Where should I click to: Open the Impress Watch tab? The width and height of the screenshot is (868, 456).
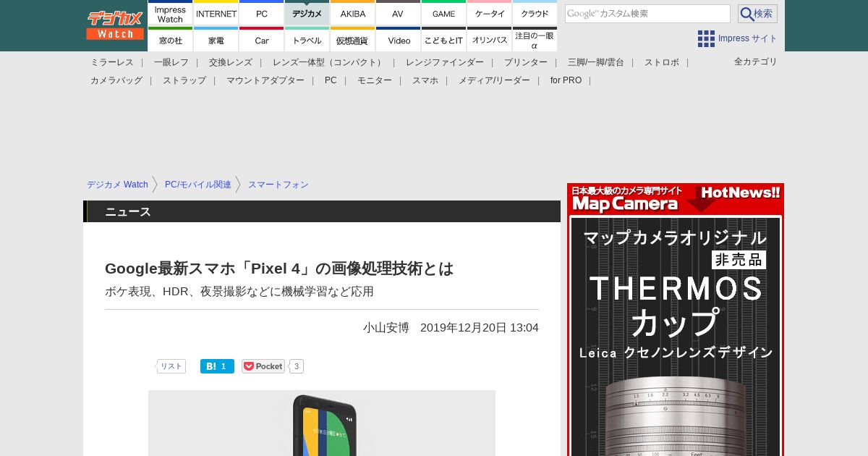click(170, 14)
